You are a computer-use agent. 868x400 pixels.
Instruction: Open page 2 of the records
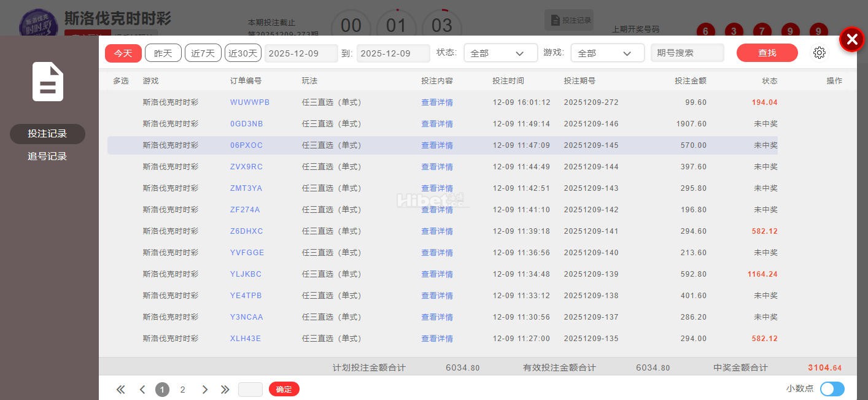click(x=182, y=390)
